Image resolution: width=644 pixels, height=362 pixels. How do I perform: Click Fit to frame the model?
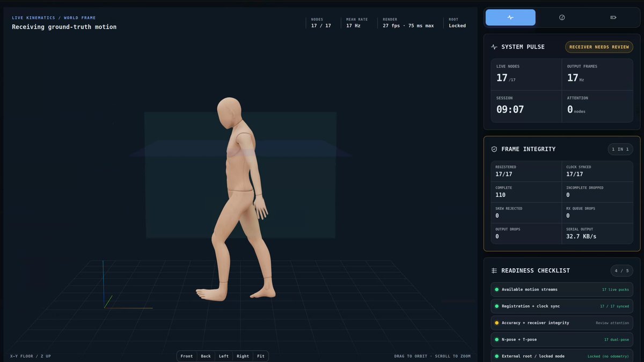click(x=261, y=356)
